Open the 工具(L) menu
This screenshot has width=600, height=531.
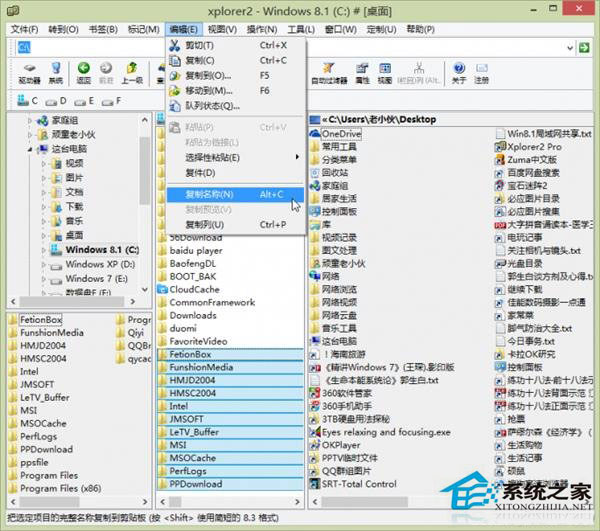pos(301,29)
